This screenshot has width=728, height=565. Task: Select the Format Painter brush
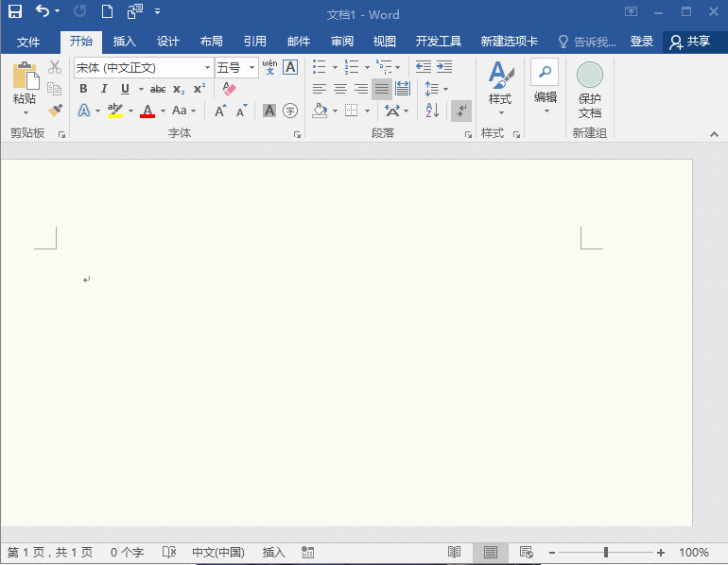(55, 111)
